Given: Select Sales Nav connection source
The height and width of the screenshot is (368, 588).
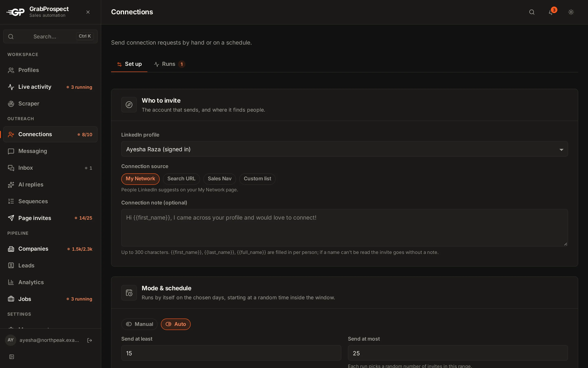Looking at the screenshot, I should pyautogui.click(x=219, y=179).
